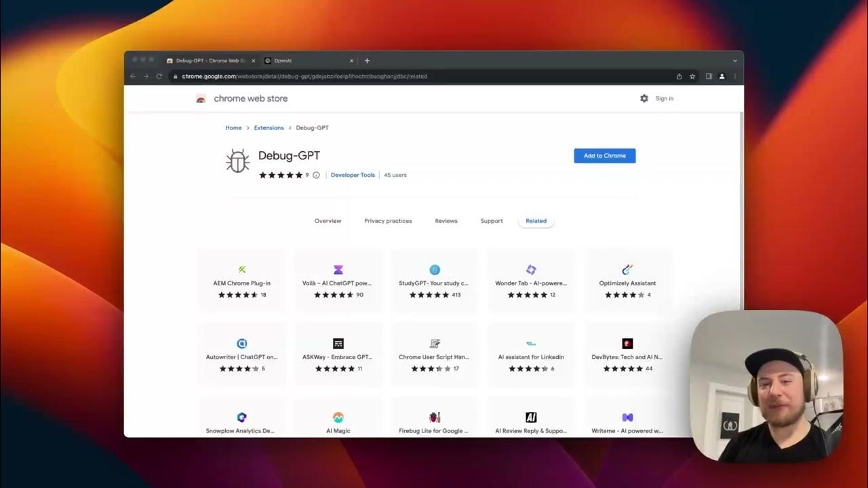Open the Chrome profile avatar icon
This screenshot has height=488, width=868.
click(x=722, y=77)
